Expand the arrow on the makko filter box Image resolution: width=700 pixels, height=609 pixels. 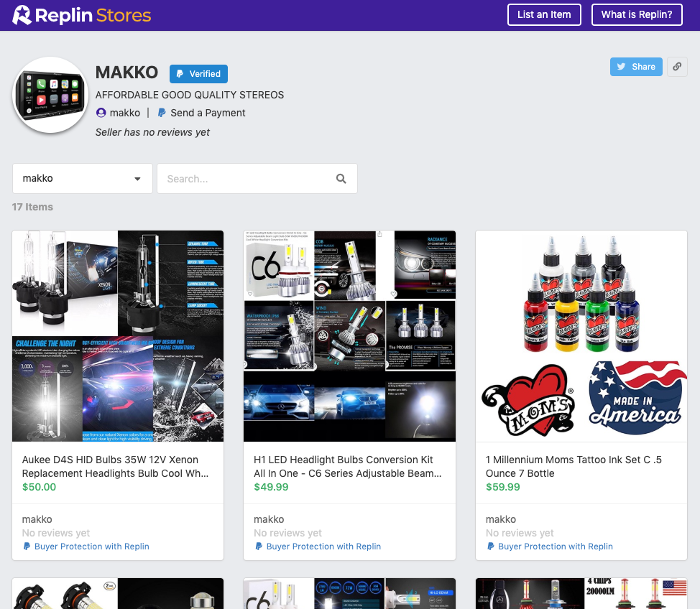pyautogui.click(x=137, y=178)
